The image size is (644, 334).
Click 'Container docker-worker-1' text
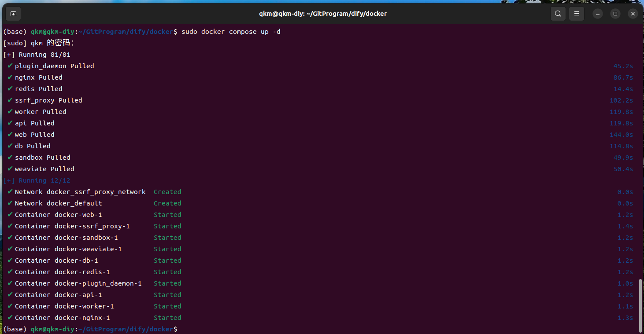coord(64,306)
